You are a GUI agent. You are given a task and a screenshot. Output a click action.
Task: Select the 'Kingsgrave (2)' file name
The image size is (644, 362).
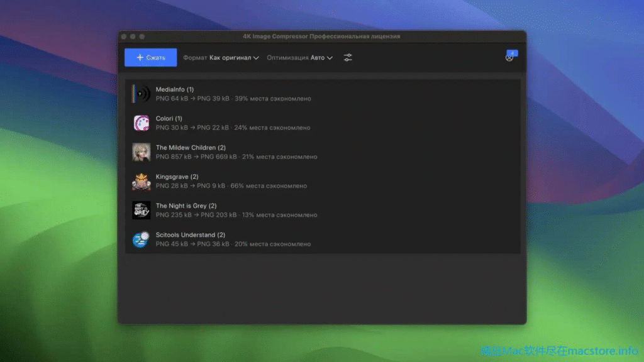[x=177, y=177]
